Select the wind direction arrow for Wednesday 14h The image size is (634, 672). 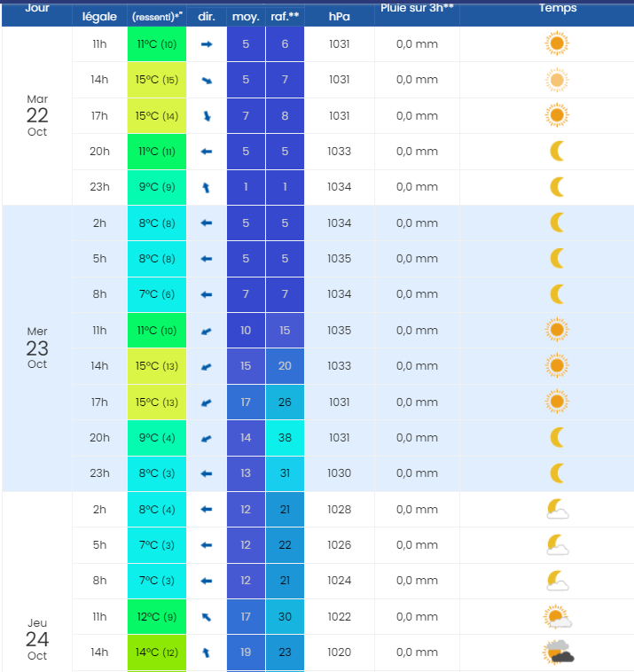[207, 366]
